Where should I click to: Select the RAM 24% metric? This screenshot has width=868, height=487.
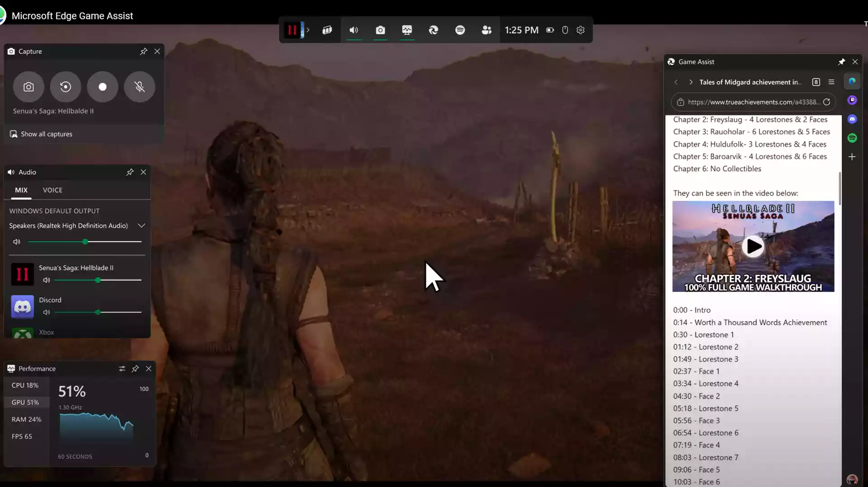point(26,419)
